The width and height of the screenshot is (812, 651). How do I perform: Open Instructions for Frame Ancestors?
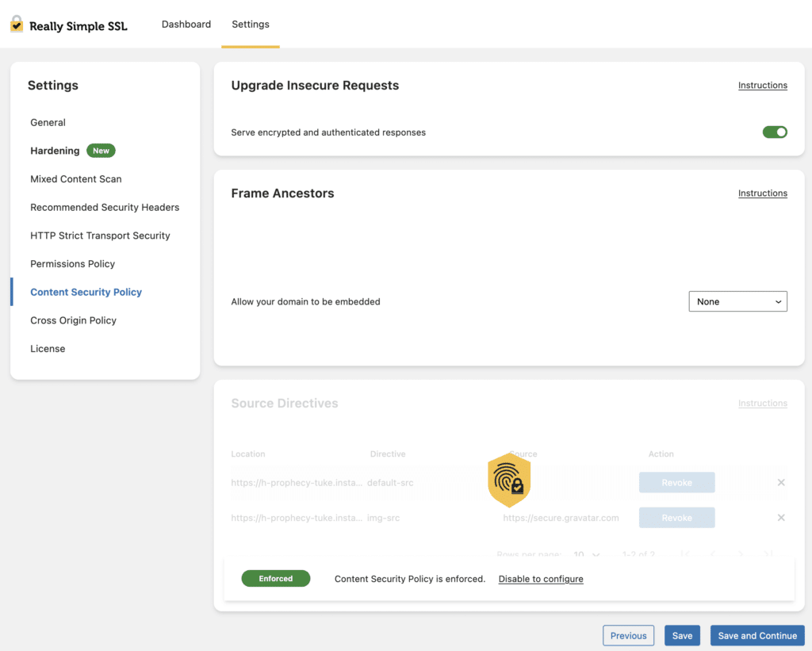pos(763,193)
